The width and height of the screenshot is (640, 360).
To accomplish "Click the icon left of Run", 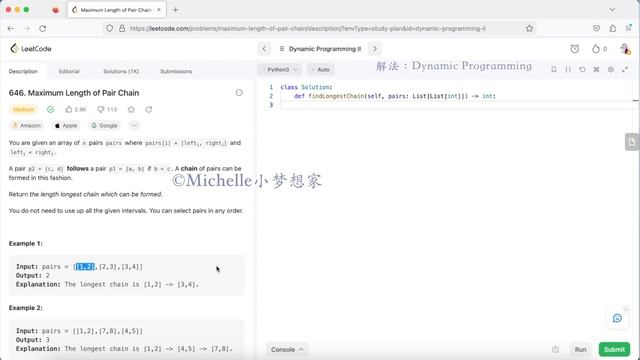I will (555, 350).
